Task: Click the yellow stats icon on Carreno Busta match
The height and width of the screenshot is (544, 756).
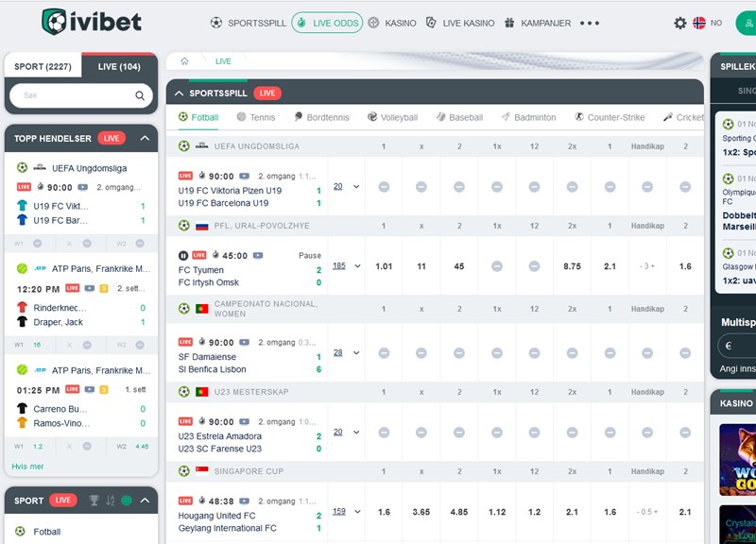Action: tap(104, 389)
